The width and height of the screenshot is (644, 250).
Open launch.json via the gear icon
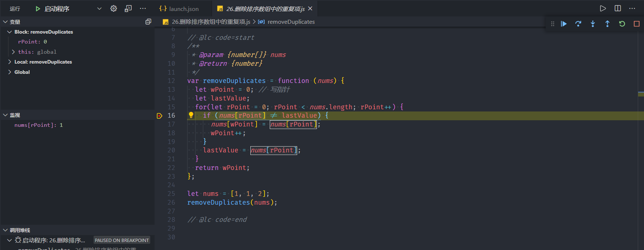114,8
